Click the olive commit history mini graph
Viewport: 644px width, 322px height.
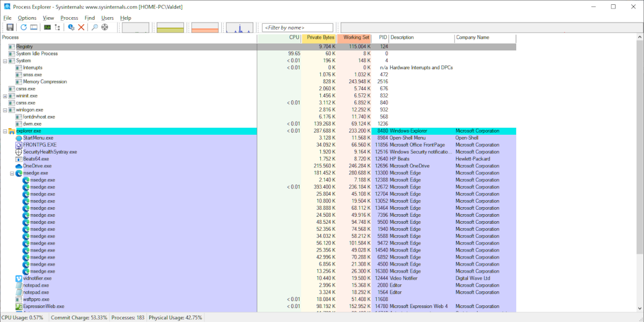coord(170,28)
